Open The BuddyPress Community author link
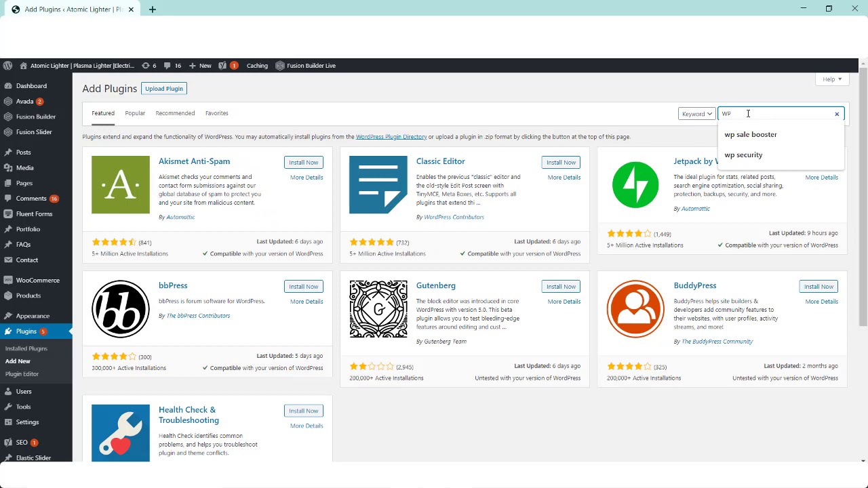The height and width of the screenshot is (488, 868). pyautogui.click(x=717, y=342)
